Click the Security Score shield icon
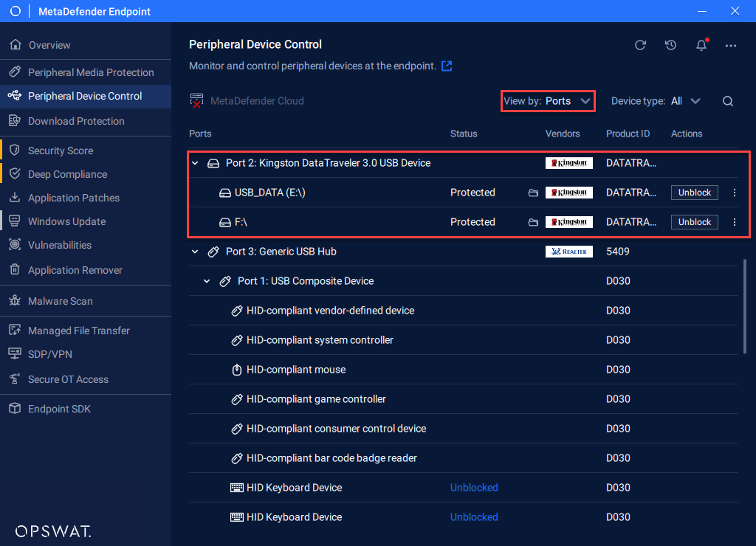 point(15,150)
